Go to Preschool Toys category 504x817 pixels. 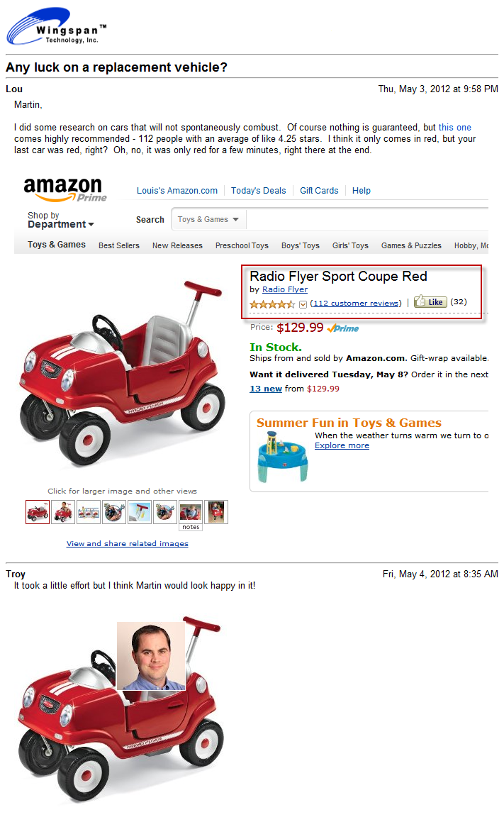point(242,245)
